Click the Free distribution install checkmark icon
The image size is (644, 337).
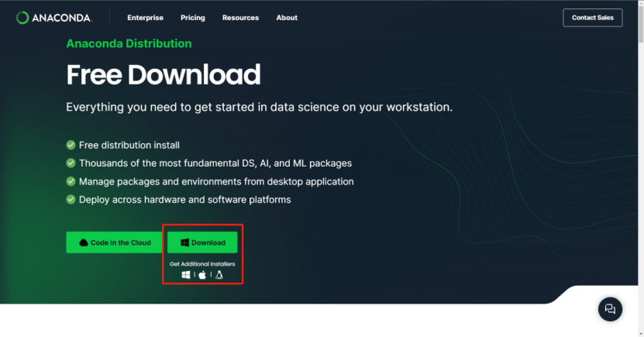71,145
